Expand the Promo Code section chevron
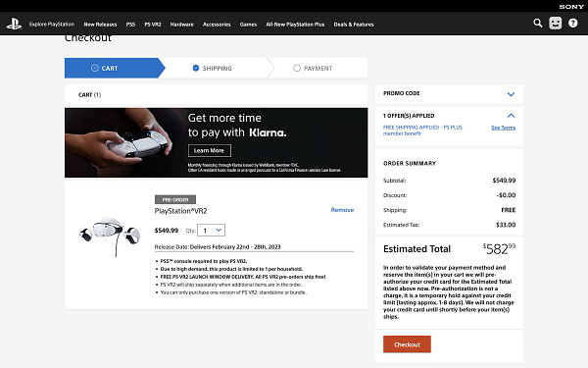Viewport: 588px width, 368px height. pos(511,94)
